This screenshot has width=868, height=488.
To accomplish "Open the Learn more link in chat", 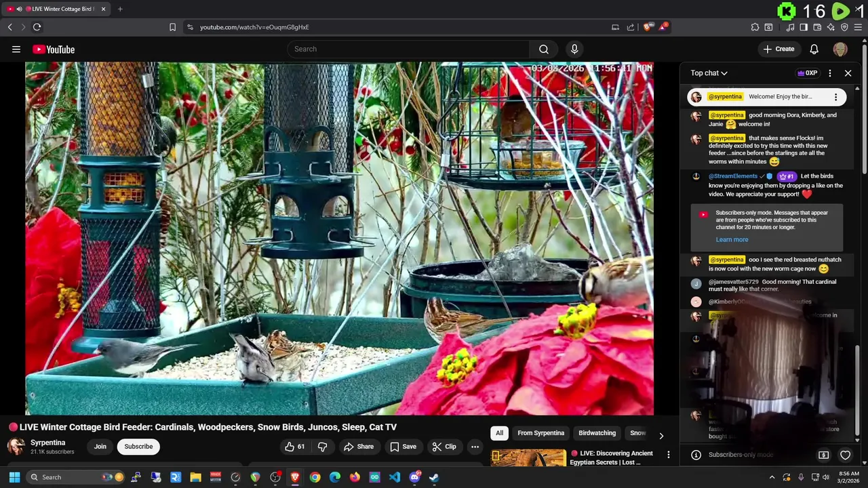I will click(732, 239).
